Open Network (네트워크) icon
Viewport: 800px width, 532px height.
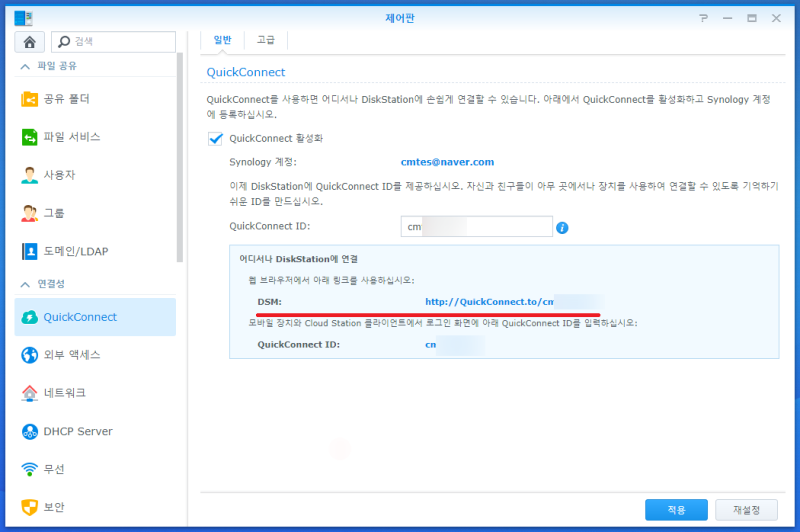pyautogui.click(x=30, y=393)
